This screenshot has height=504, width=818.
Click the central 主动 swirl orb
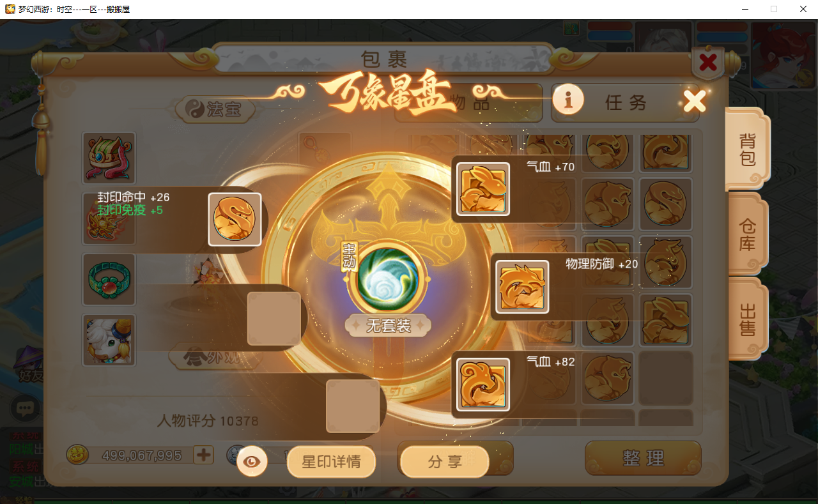pyautogui.click(x=387, y=279)
